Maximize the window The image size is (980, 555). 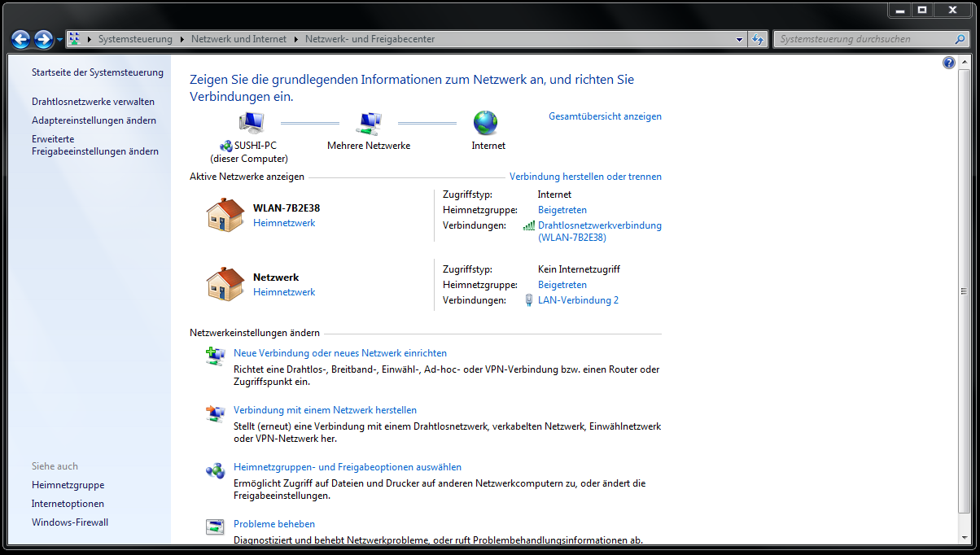pyautogui.click(x=922, y=11)
